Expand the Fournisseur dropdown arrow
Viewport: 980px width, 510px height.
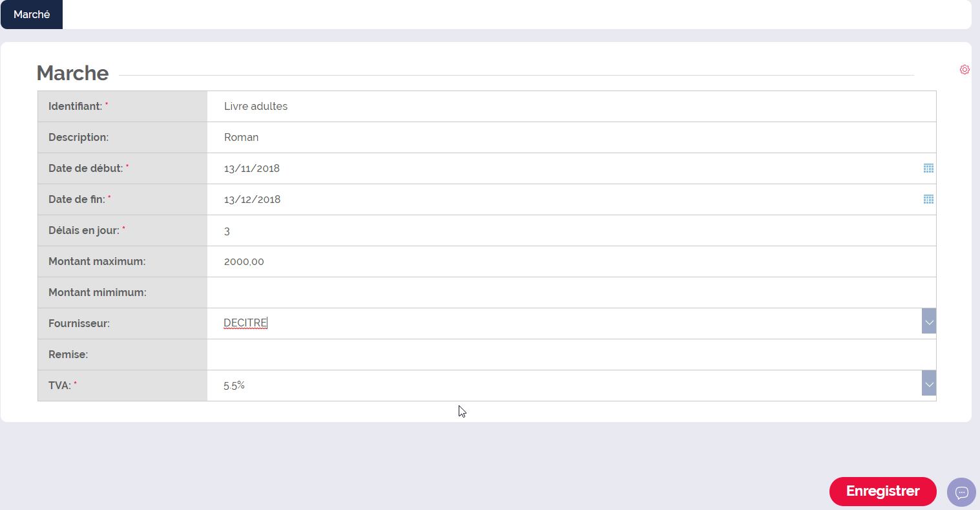click(929, 321)
